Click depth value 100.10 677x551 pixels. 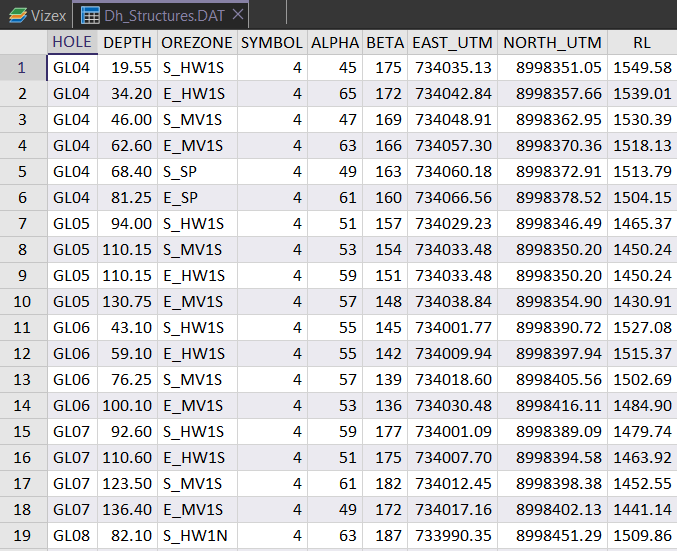click(127, 405)
